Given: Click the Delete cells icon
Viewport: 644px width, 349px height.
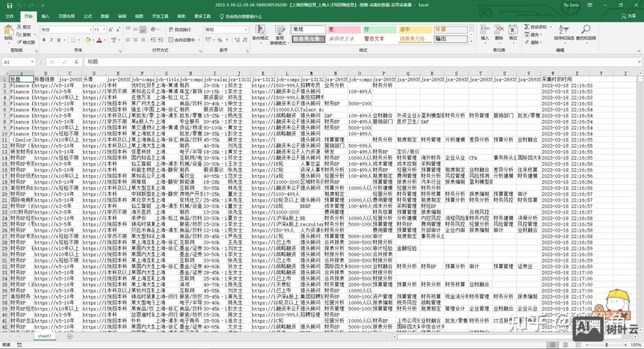Looking at the screenshot, I should tap(499, 30).
